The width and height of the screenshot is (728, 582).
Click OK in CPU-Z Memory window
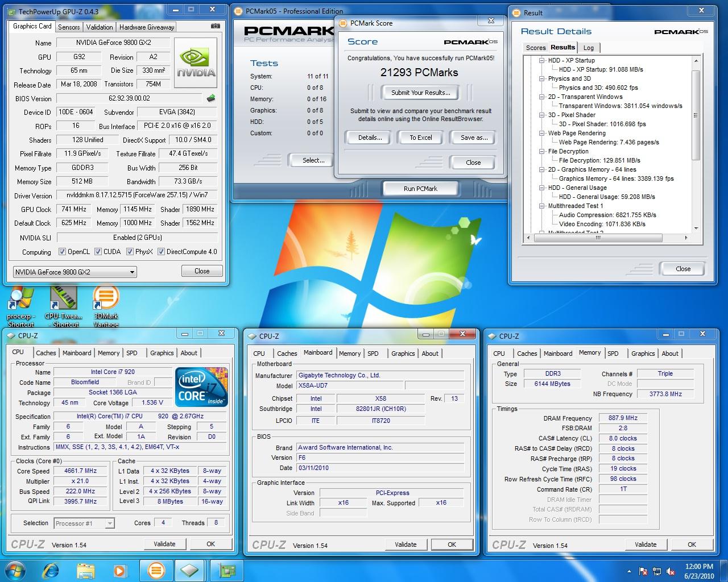click(692, 544)
